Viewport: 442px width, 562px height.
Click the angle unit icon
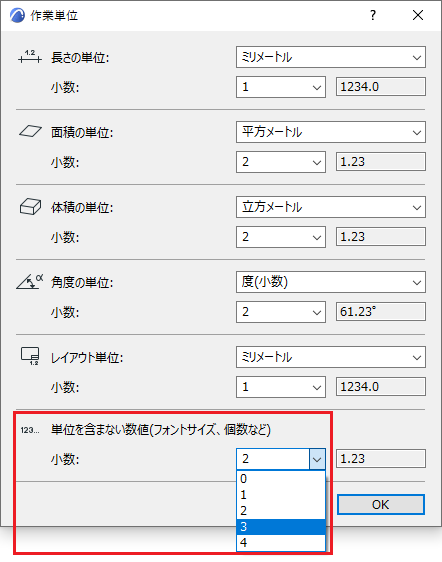[30, 282]
